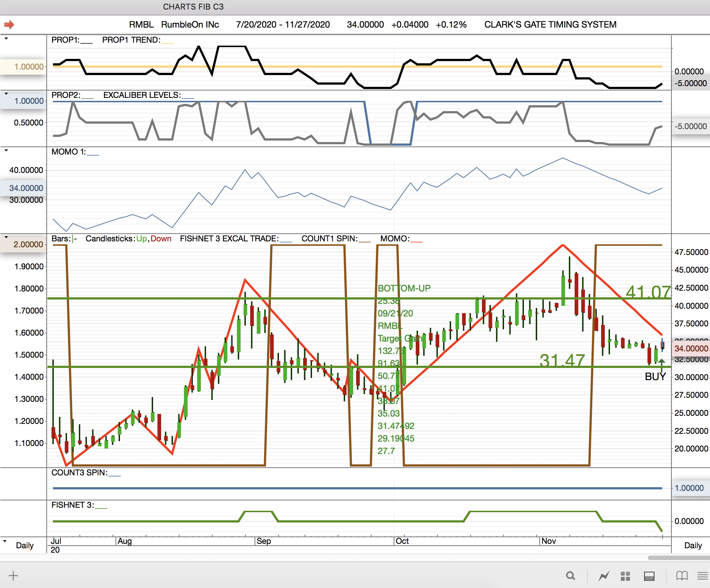Screen dimensions: 710x588
Task: Click the horizontal lines list icon
Action: pos(702,576)
